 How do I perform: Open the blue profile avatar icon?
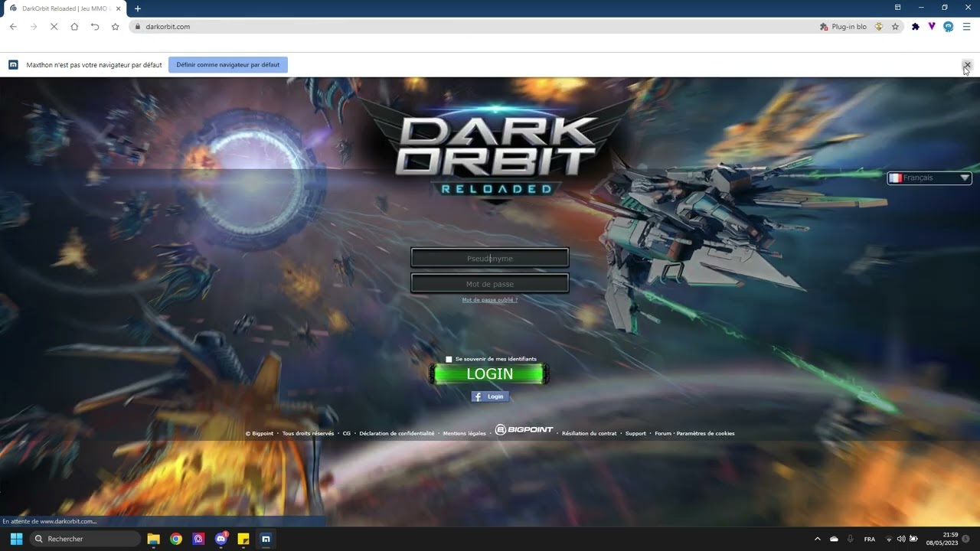(949, 27)
